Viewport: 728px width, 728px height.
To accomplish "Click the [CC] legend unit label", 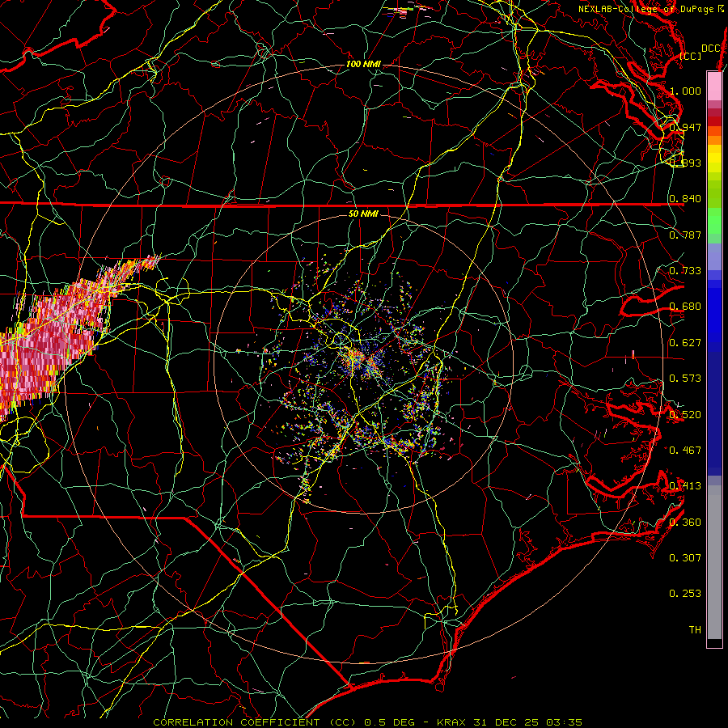I will pos(691,56).
